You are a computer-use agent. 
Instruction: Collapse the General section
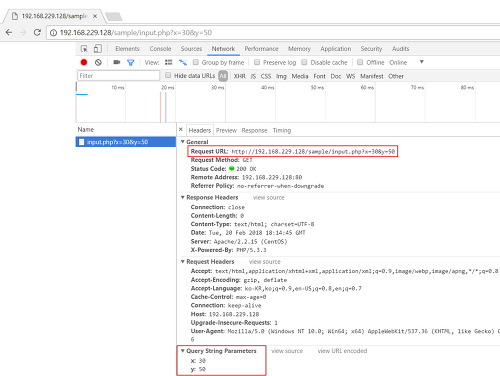click(183, 142)
